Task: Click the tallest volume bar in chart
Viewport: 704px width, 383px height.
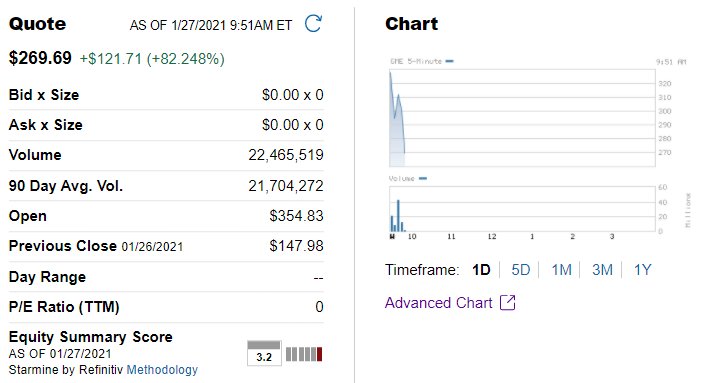Action: pyautogui.click(x=398, y=216)
